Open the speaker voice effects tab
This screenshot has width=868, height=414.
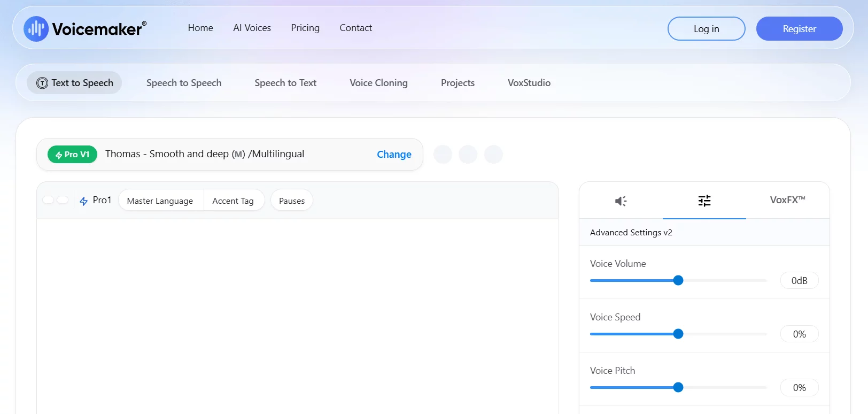point(621,201)
